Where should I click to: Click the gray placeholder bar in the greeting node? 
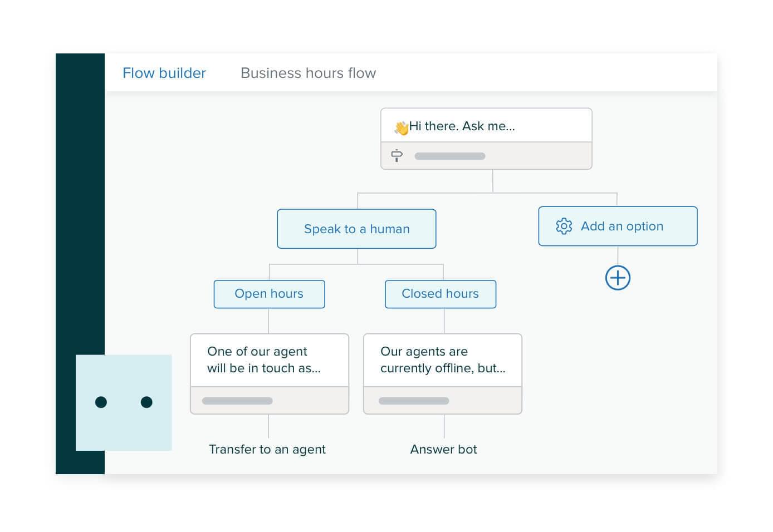(x=449, y=156)
